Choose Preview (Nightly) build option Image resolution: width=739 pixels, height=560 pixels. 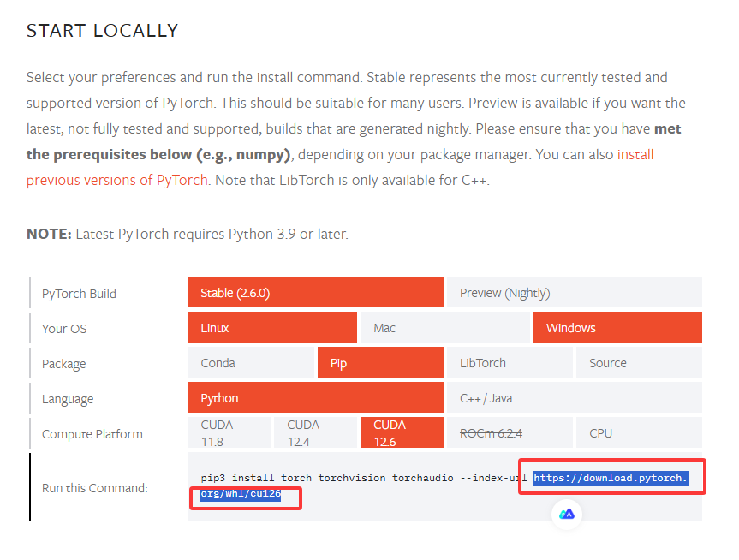(574, 292)
